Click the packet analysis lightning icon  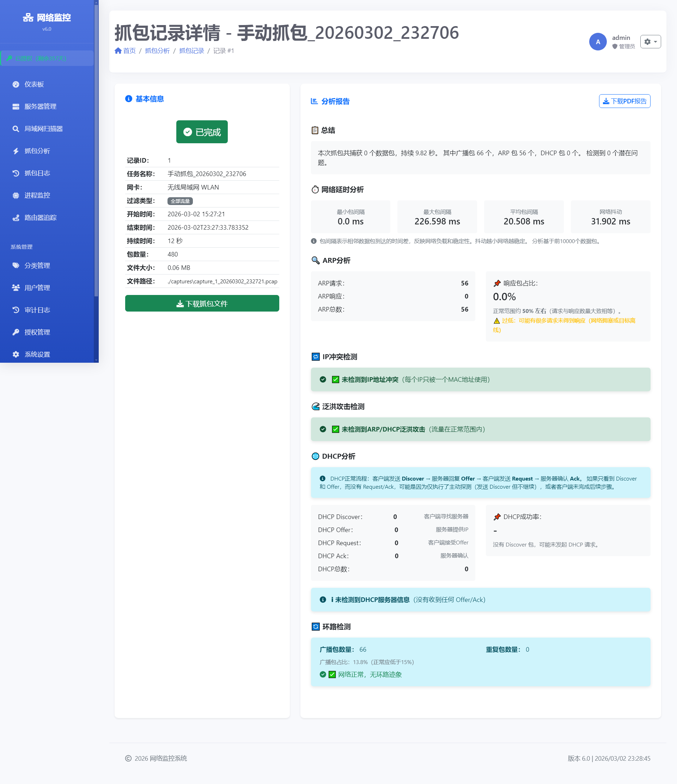tap(16, 151)
